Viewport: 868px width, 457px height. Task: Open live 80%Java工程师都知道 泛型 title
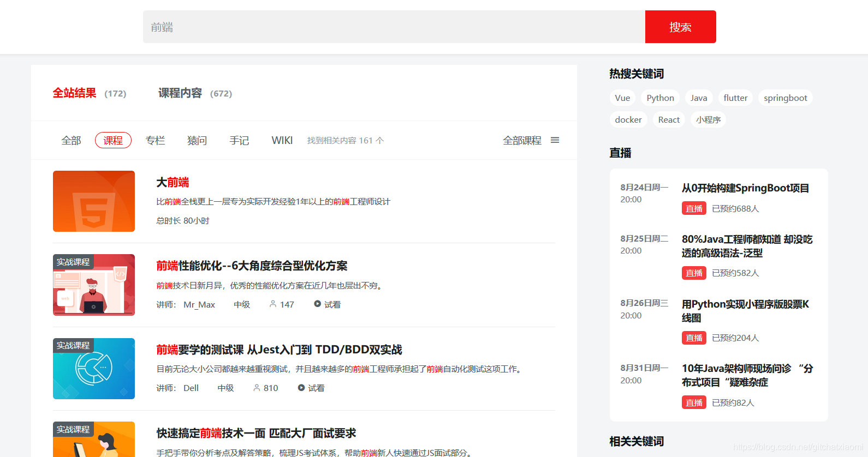tap(747, 246)
